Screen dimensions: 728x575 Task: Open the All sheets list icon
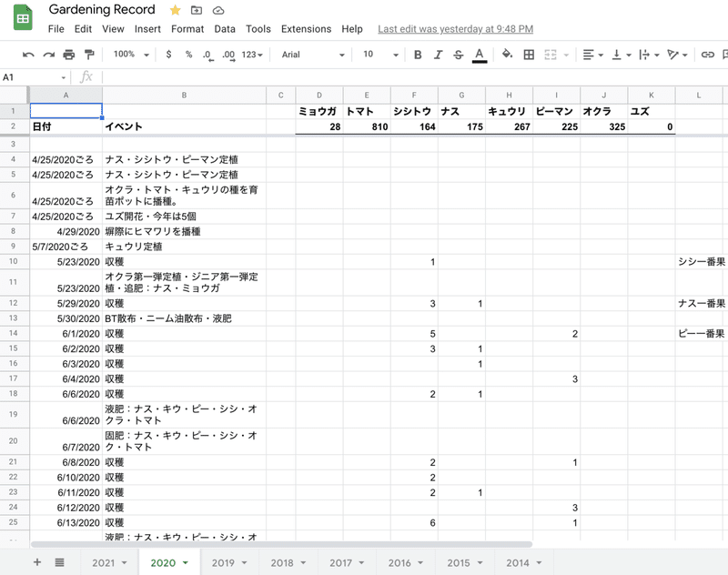tap(59, 562)
